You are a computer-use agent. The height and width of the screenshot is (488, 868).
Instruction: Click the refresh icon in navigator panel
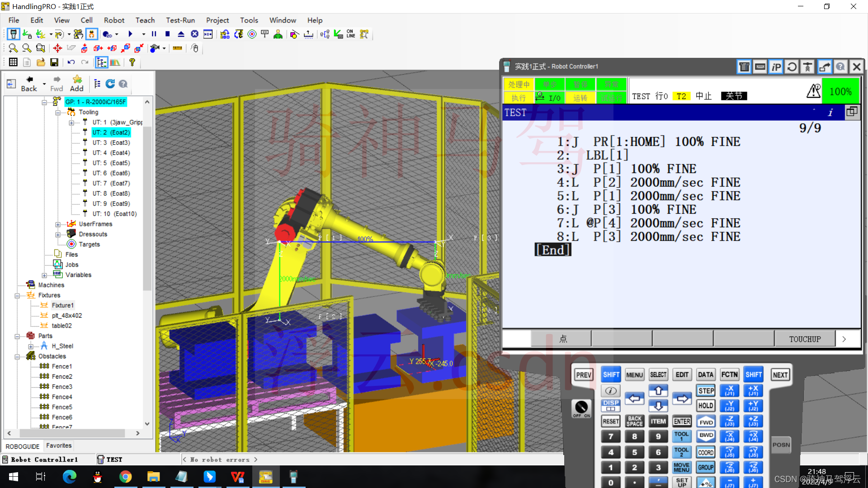[110, 84]
